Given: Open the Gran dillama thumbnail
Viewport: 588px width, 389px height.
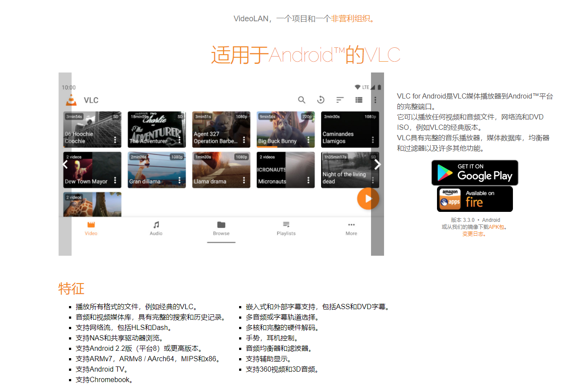Looking at the screenshot, I should click(157, 170).
